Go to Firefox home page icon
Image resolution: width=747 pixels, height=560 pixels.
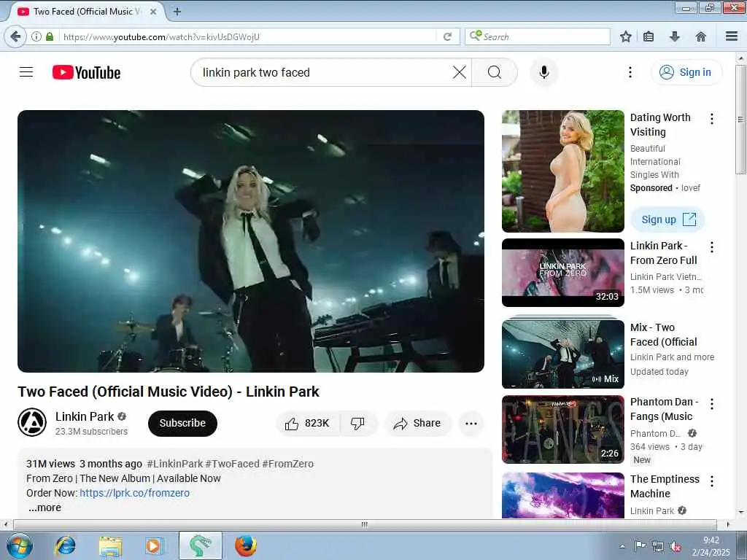pos(701,36)
